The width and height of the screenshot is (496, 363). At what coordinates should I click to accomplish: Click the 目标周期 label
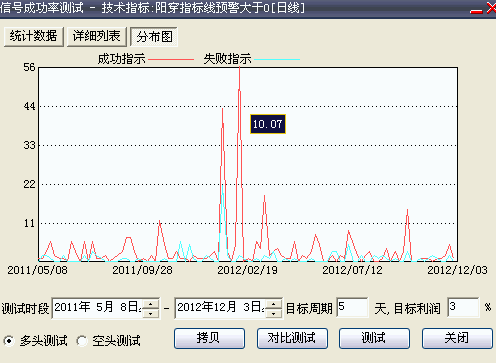[x=309, y=308]
